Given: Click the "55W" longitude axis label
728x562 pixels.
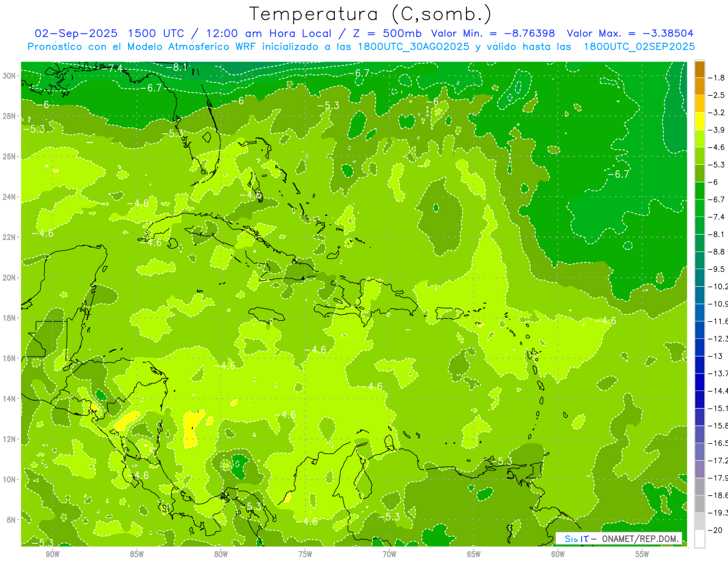Looking at the screenshot, I should click(x=642, y=554).
